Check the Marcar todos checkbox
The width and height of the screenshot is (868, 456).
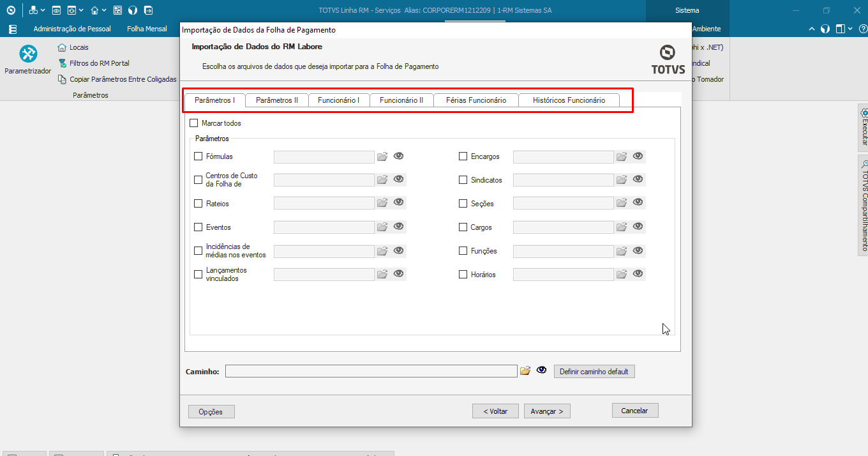point(194,123)
